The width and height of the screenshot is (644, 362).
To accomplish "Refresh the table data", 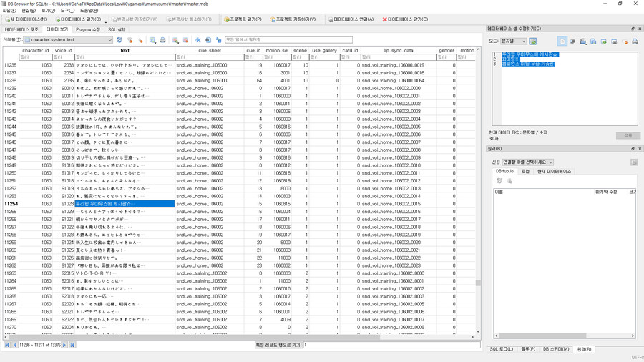I will (x=119, y=40).
